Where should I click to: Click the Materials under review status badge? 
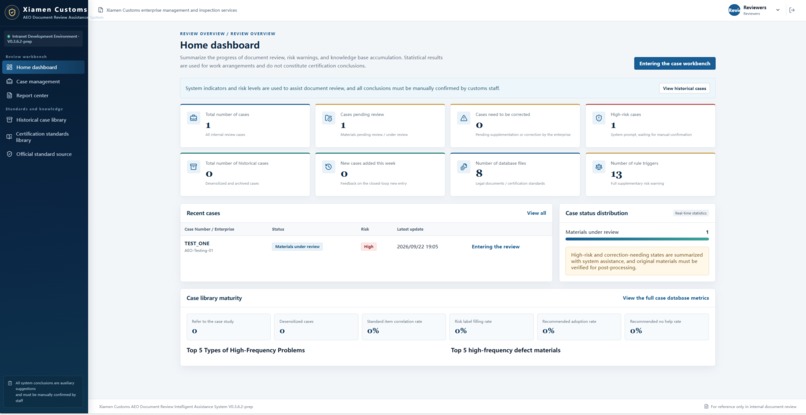click(297, 247)
